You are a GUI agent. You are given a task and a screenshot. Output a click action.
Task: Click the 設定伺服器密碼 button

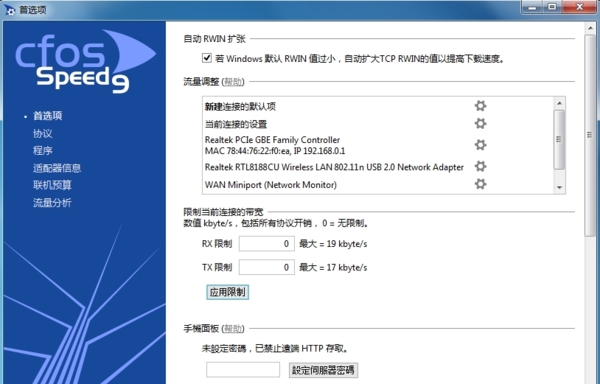tap(323, 370)
